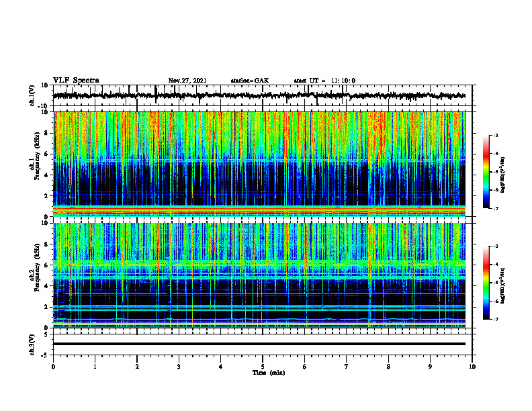Click the ch.1 color scale bar
Viewport: 532px width, 411px height.
(x=486, y=172)
